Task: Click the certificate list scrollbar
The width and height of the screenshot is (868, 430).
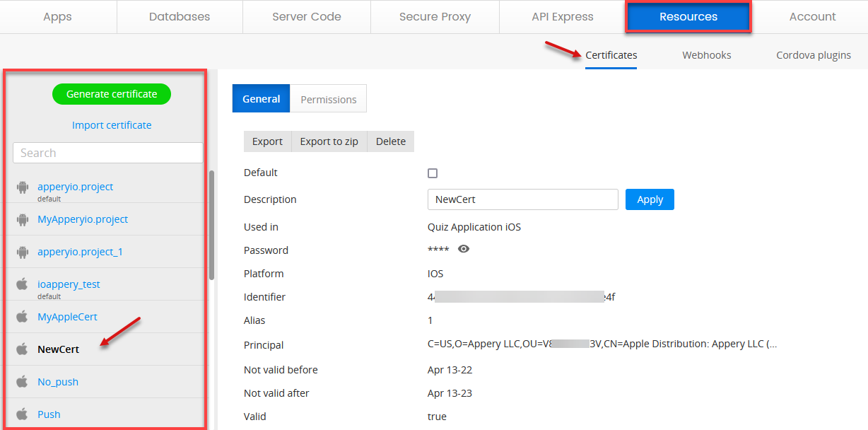Action: click(211, 225)
